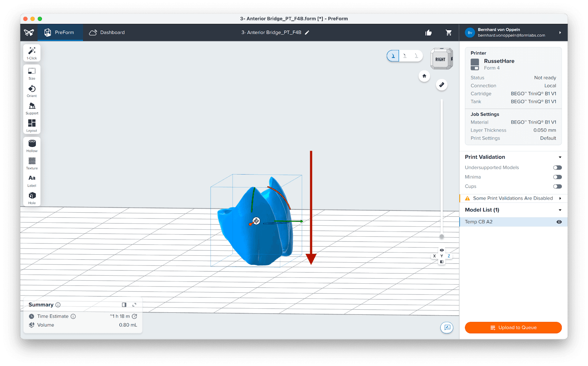Switch to the PreForm tab
Viewport: 588px width, 366px height.
point(60,33)
